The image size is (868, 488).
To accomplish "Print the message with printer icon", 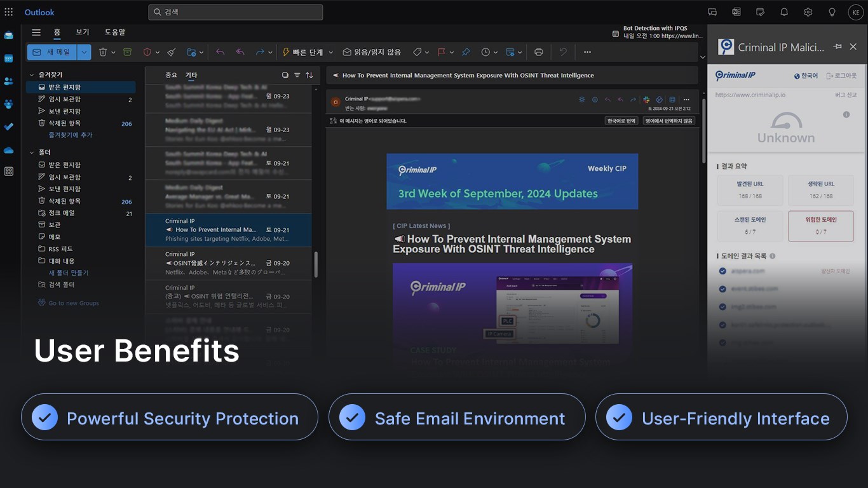I will click(539, 52).
